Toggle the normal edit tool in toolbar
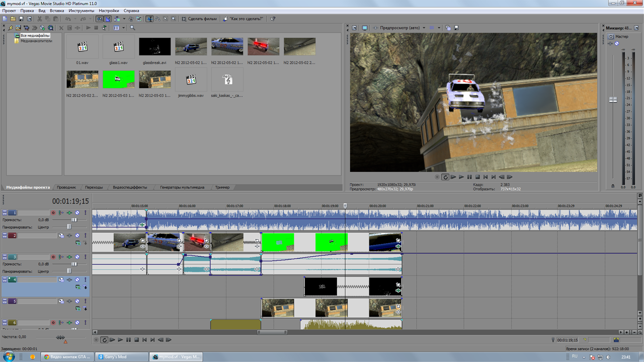The image size is (644, 362). point(150,19)
